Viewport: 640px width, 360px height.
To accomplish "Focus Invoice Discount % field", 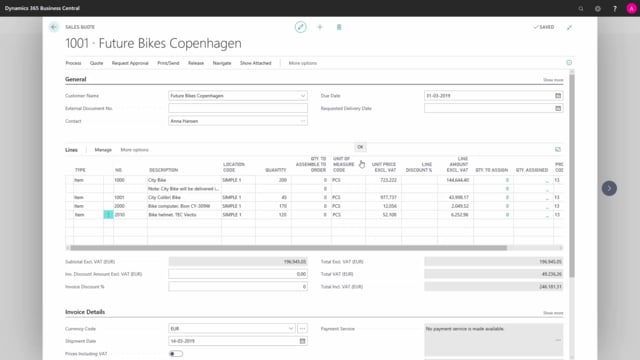I will pyautogui.click(x=238, y=287).
